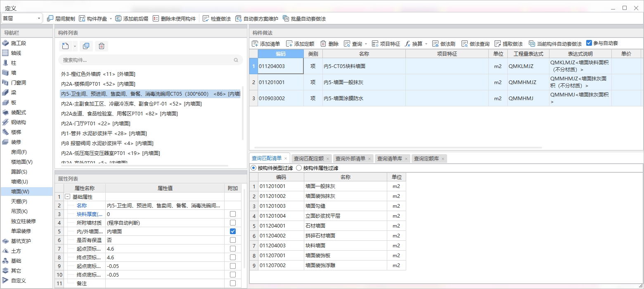The height and width of the screenshot is (289, 644).
Task: Click 批量自动套做法 icon
Action: coord(286,19)
